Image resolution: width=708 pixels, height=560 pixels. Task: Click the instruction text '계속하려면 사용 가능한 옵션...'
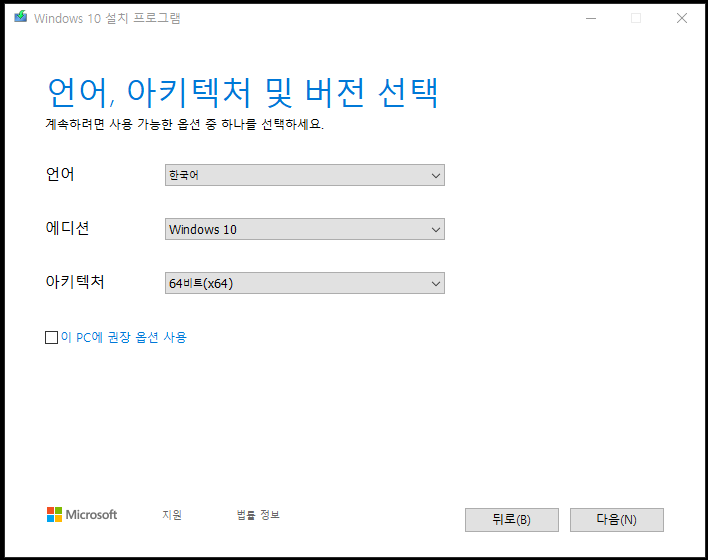[x=185, y=124]
